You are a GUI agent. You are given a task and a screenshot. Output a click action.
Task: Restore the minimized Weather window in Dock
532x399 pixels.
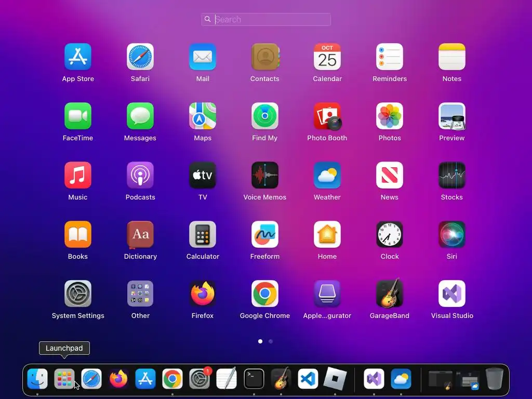click(468, 380)
